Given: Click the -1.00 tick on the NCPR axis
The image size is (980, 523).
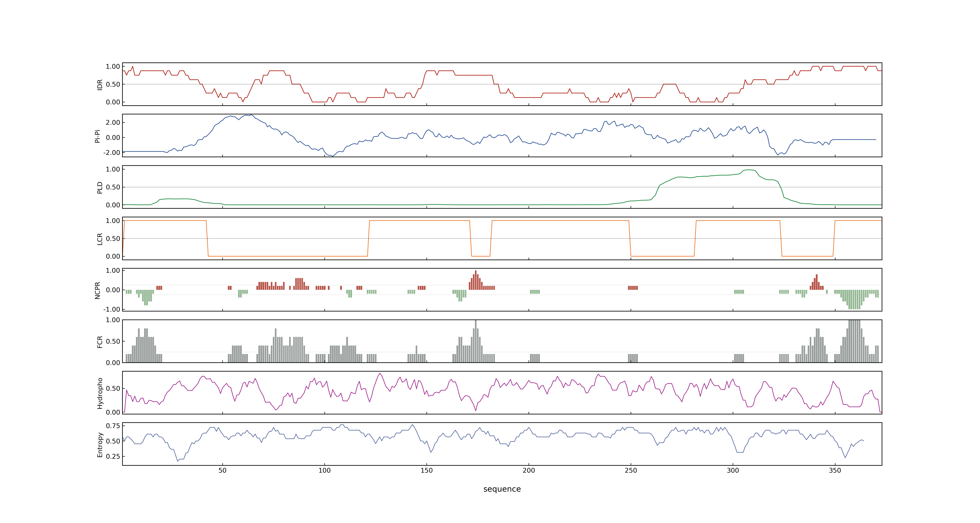Looking at the screenshot, I should coord(111,309).
